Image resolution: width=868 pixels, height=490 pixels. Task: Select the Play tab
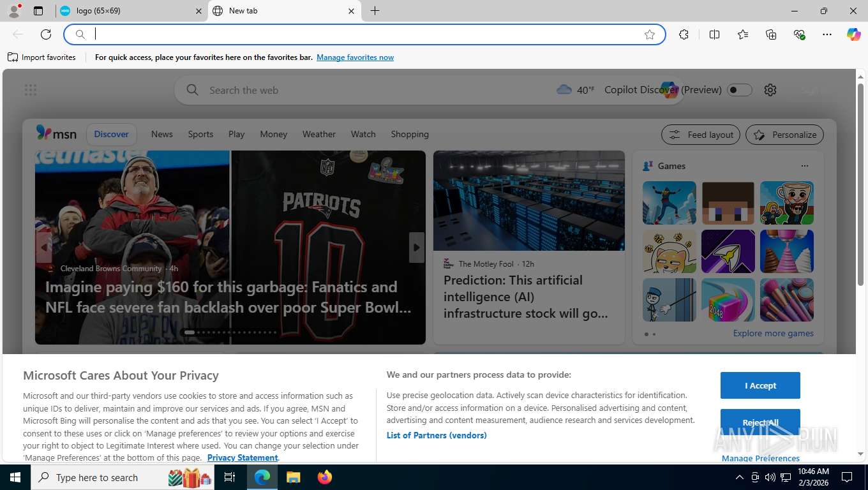point(236,134)
